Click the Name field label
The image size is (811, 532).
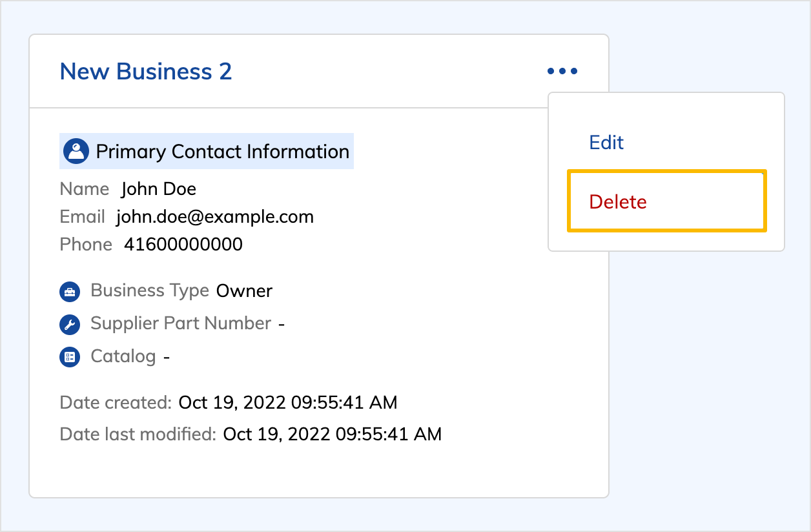click(x=85, y=189)
